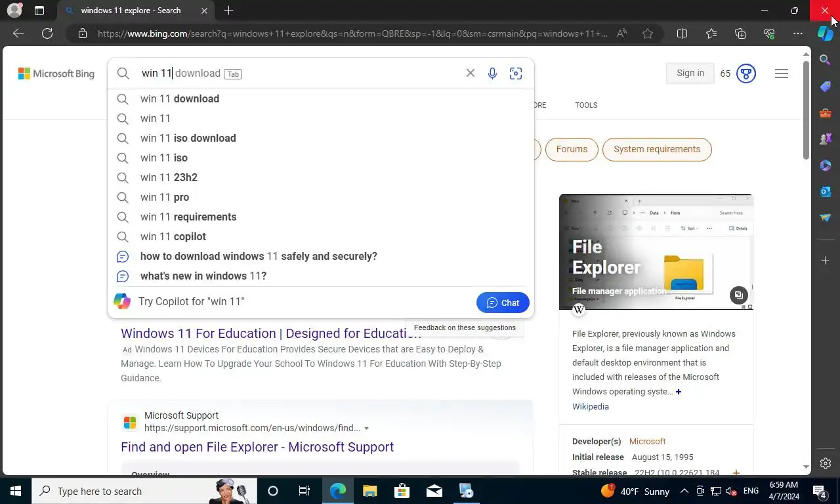Go back to the previous page
The width and height of the screenshot is (840, 504).
pyautogui.click(x=18, y=33)
